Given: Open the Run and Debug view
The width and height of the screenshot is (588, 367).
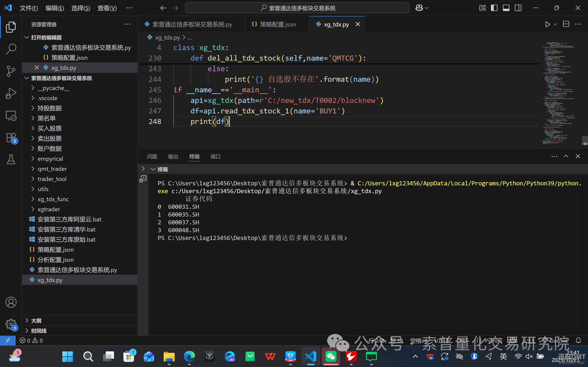Looking at the screenshot, I should click(11, 93).
